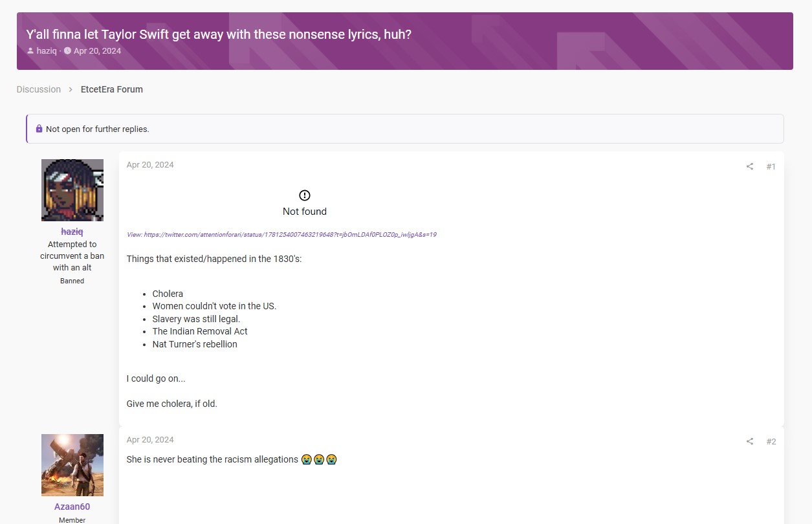This screenshot has height=524, width=812.
Task: Click the thread title about Taylor Swift lyrics
Action: [219, 34]
